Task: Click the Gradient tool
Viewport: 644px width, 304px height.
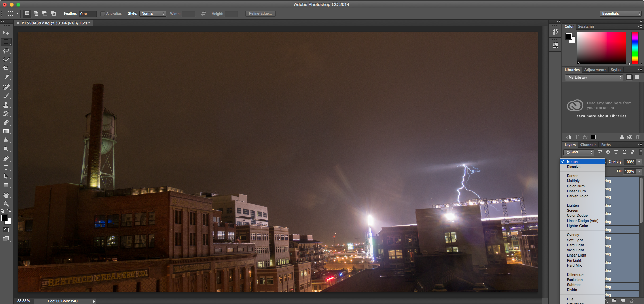Action: (6, 132)
